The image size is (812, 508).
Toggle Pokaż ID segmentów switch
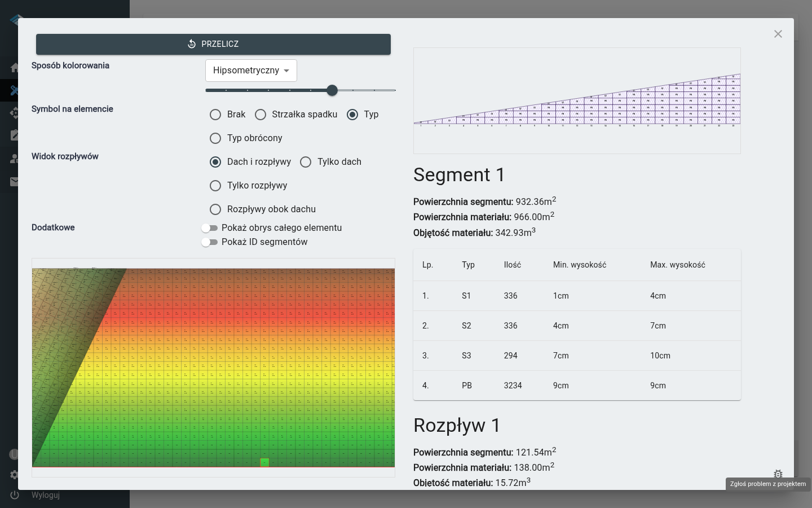tap(209, 242)
